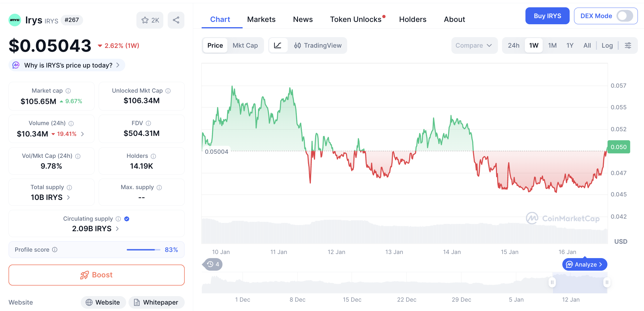Click the Buy IRYS button
Image resolution: width=644 pixels, height=311 pixels.
547,16
